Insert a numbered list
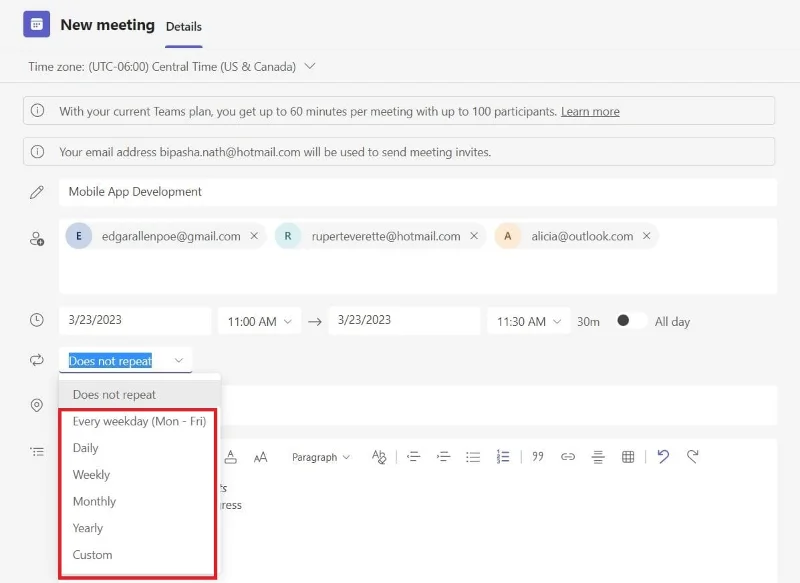 (x=503, y=457)
